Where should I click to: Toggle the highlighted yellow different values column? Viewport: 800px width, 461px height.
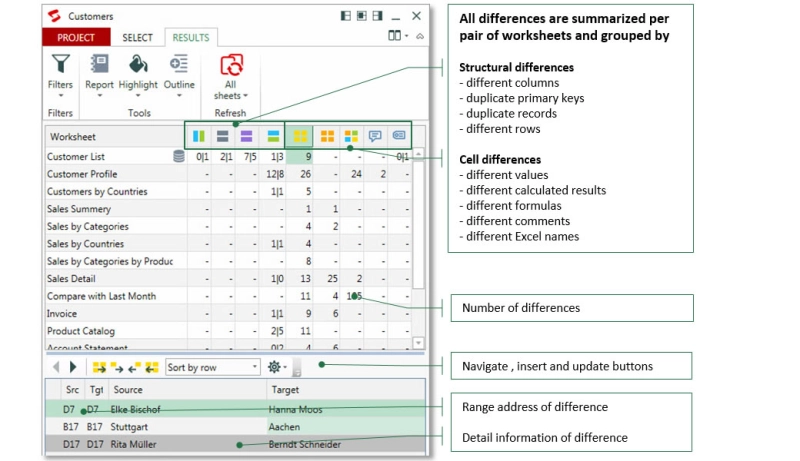(x=298, y=136)
